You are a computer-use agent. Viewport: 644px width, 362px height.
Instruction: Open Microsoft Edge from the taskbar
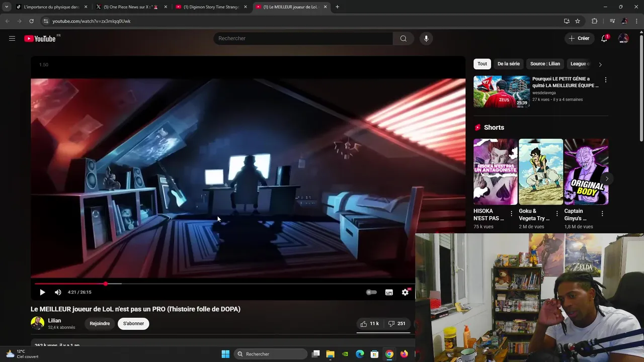[360, 354]
